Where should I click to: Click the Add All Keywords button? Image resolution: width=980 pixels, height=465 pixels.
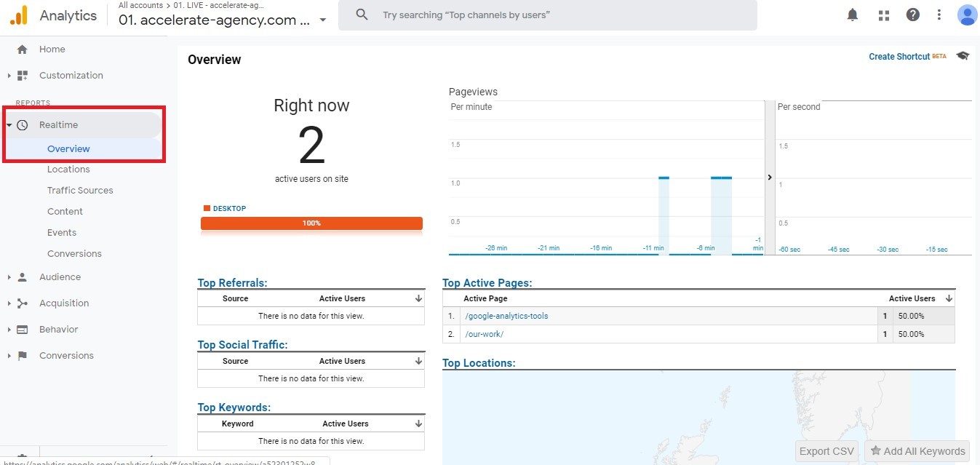(x=917, y=451)
